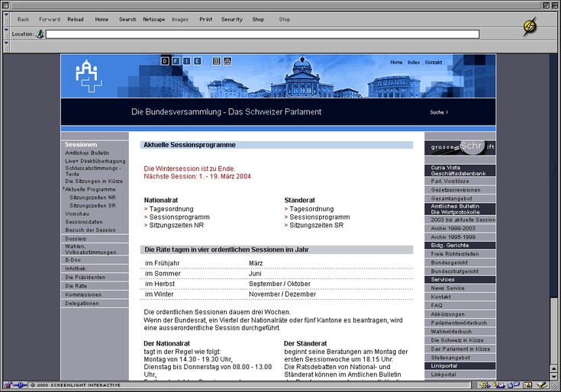This screenshot has height=392, width=561.
Task: Open Amtliches Bulletin in the left menu
Action: pos(87,153)
